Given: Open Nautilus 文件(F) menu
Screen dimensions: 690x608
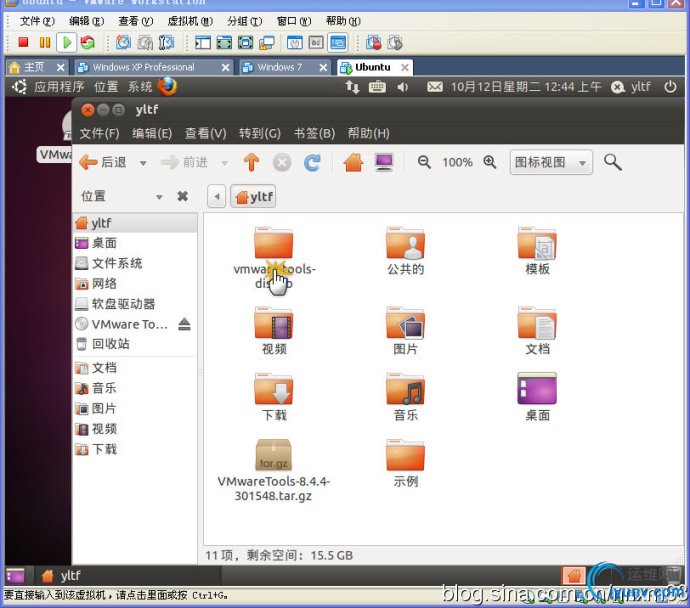Looking at the screenshot, I should coord(99,133).
